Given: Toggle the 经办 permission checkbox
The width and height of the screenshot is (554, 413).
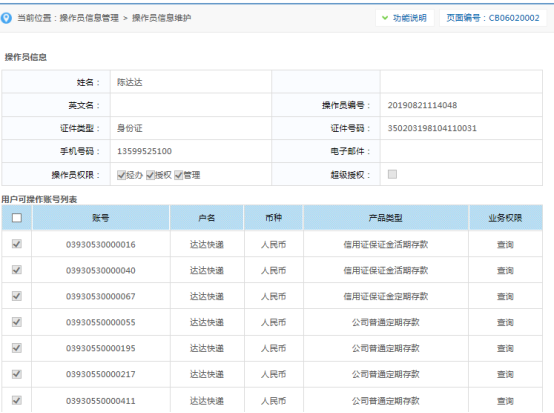Looking at the screenshot, I should 122,175.
